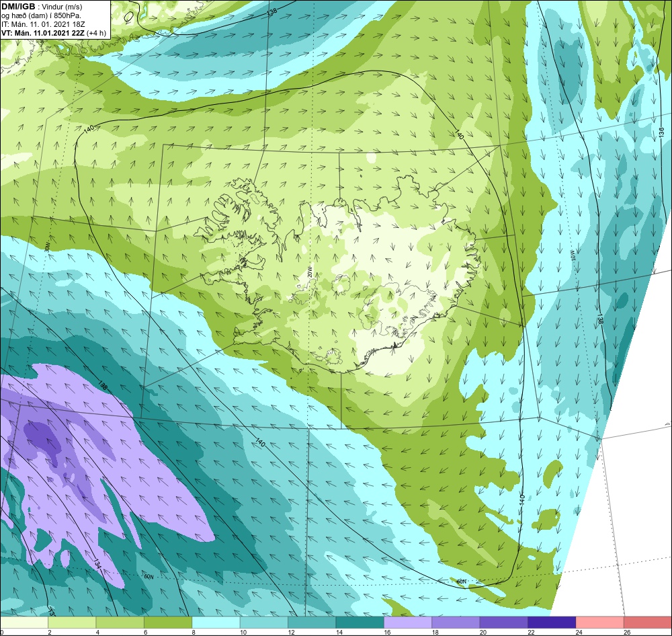
Task: Click legend value '8' on the colour scale
Action: click(x=194, y=632)
